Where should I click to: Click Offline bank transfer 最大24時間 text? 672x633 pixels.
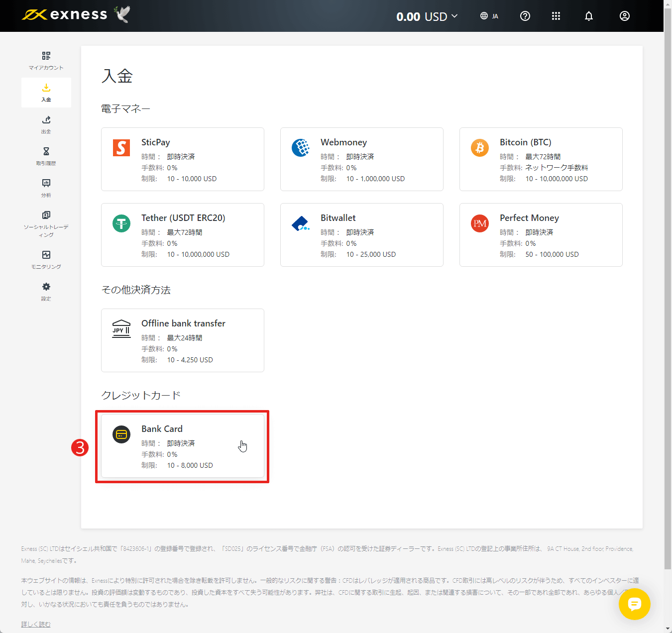click(x=185, y=338)
